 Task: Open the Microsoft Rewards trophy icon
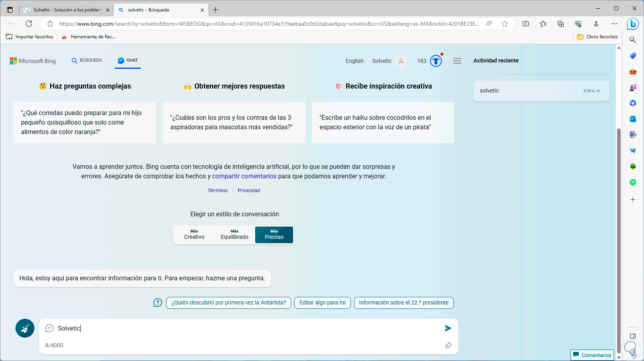click(x=436, y=61)
